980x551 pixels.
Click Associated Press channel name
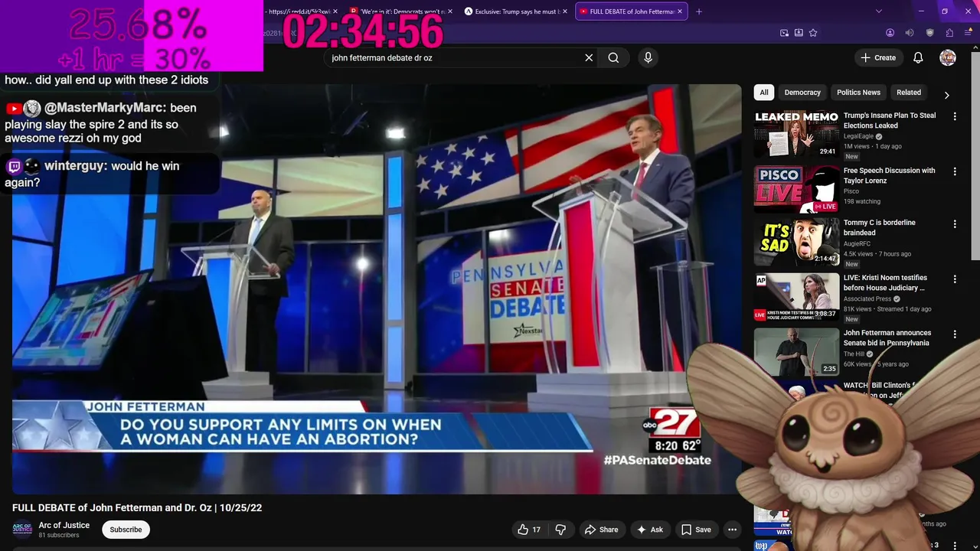click(867, 299)
